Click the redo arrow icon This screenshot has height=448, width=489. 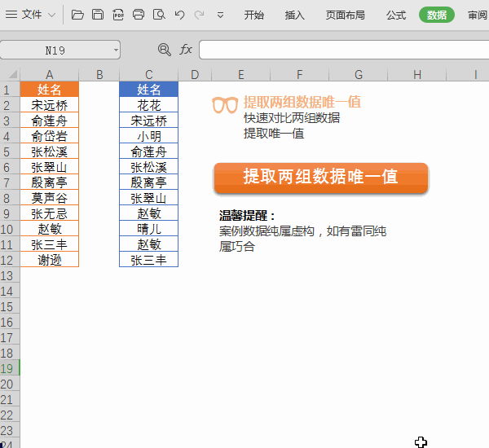[200, 15]
